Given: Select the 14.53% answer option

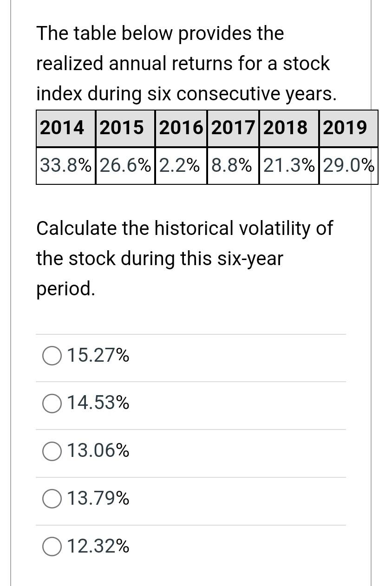Looking at the screenshot, I should tap(52, 404).
